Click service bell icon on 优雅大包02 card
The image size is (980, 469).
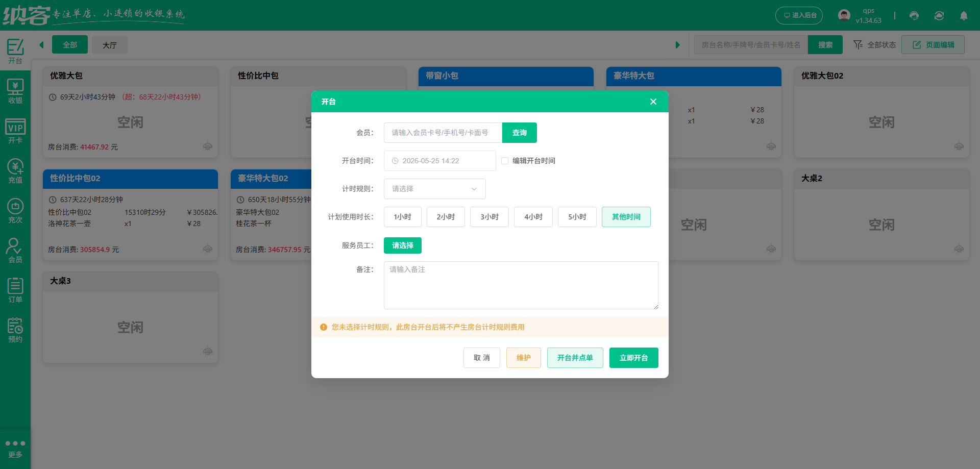click(959, 146)
